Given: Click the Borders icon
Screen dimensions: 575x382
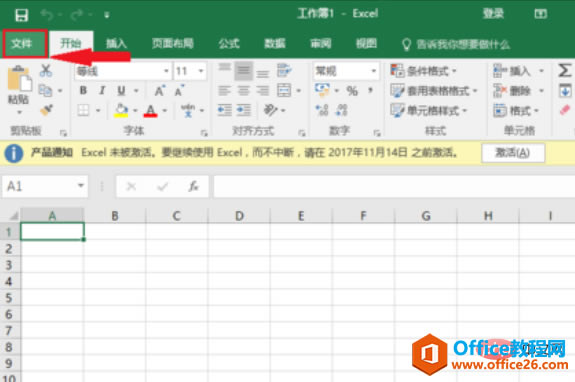Looking at the screenshot, I should coord(83,110).
